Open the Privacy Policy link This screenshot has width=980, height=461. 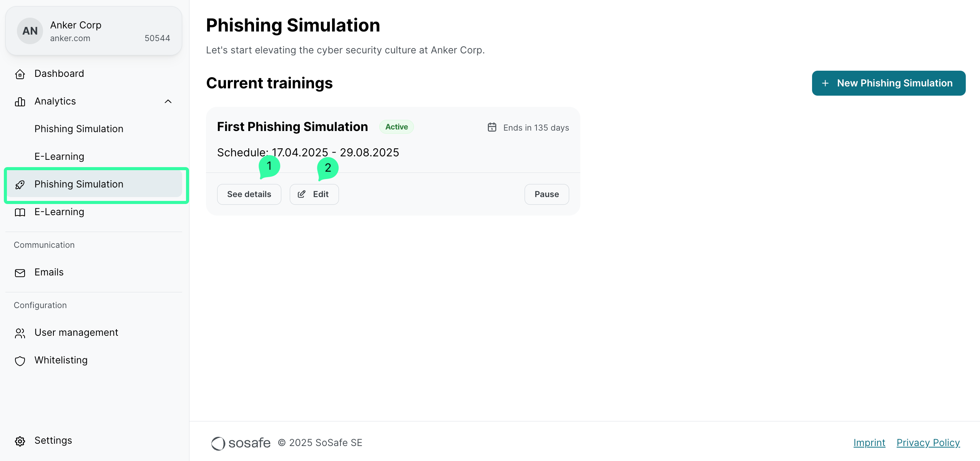[928, 443]
